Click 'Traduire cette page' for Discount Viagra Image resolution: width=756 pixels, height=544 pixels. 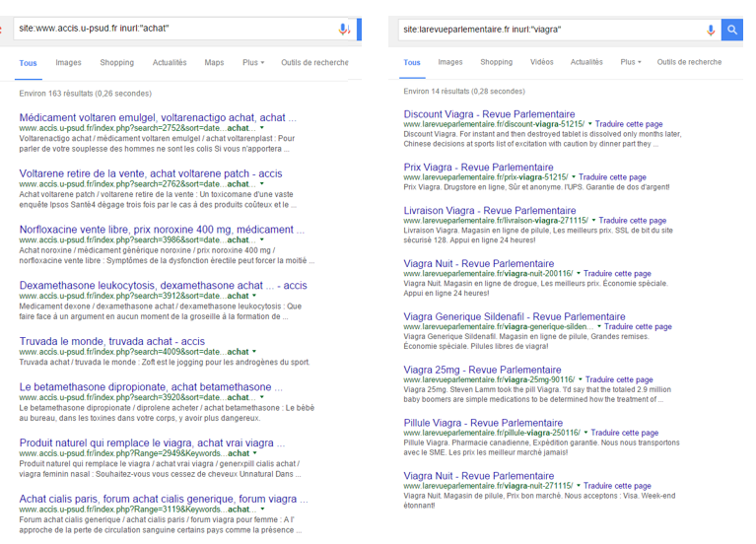[x=629, y=124]
